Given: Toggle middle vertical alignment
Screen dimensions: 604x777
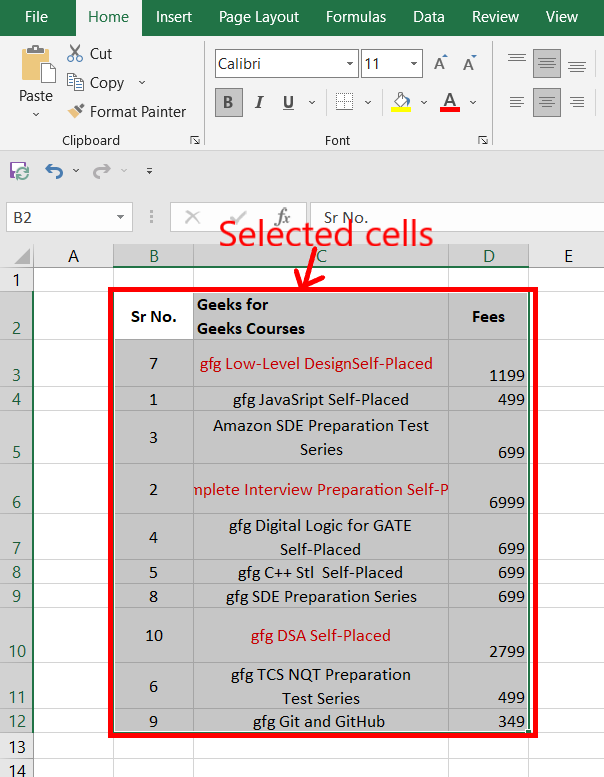Looking at the screenshot, I should click(x=547, y=63).
